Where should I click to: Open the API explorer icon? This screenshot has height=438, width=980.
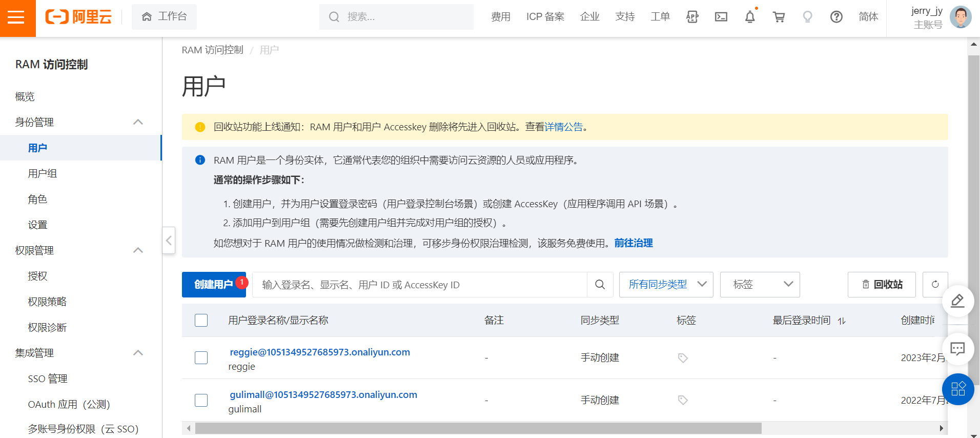pos(692,17)
